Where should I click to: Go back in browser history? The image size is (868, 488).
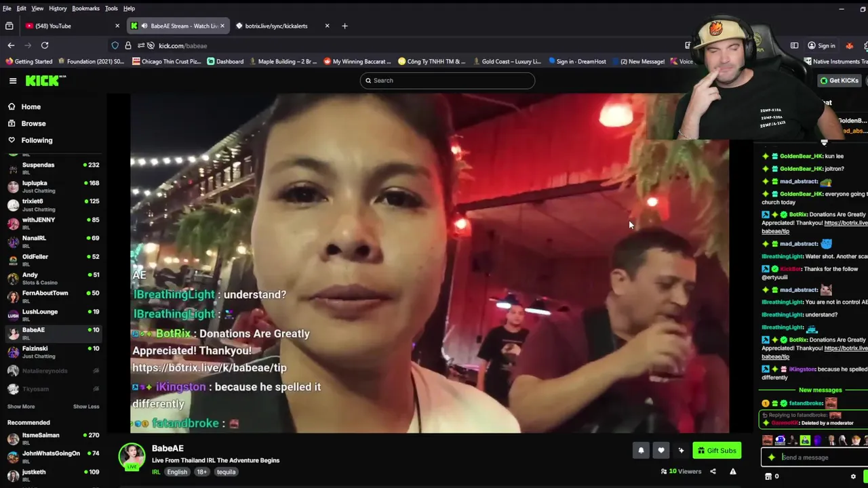(x=11, y=45)
